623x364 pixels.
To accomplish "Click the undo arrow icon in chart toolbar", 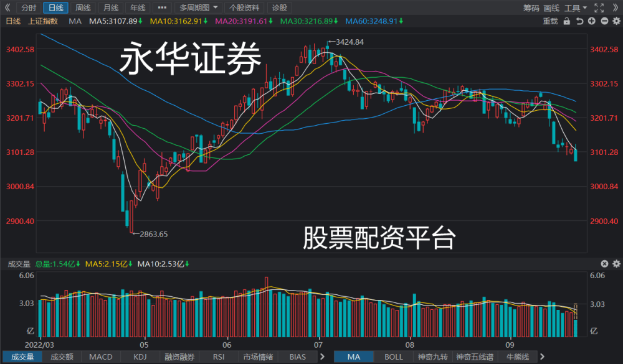I will pos(579,21).
